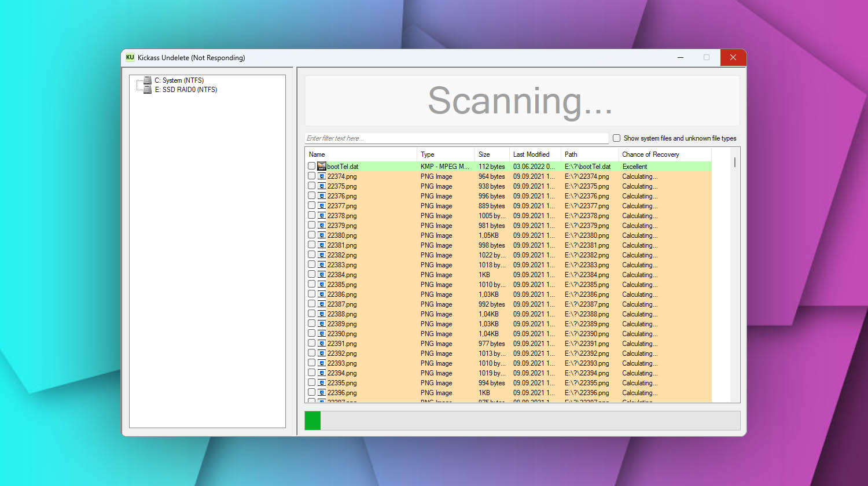Click the image icon of 22381.png
This screenshot has height=486, width=868.
pyautogui.click(x=322, y=245)
